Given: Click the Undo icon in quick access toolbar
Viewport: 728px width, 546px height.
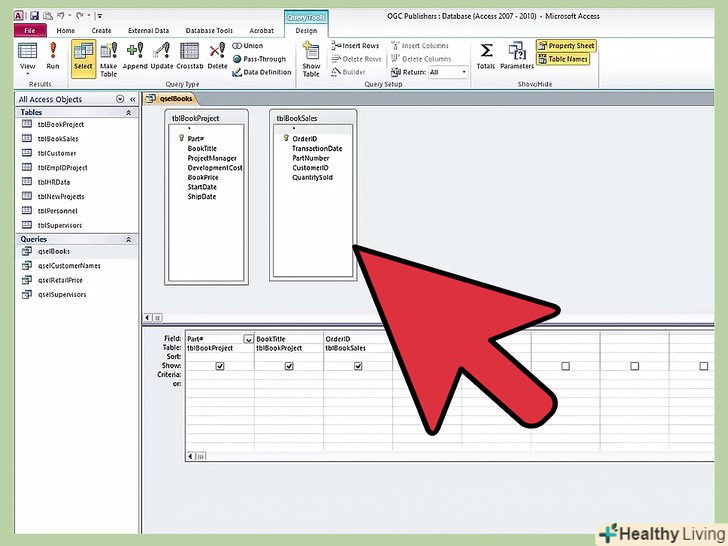Looking at the screenshot, I should pos(61,16).
